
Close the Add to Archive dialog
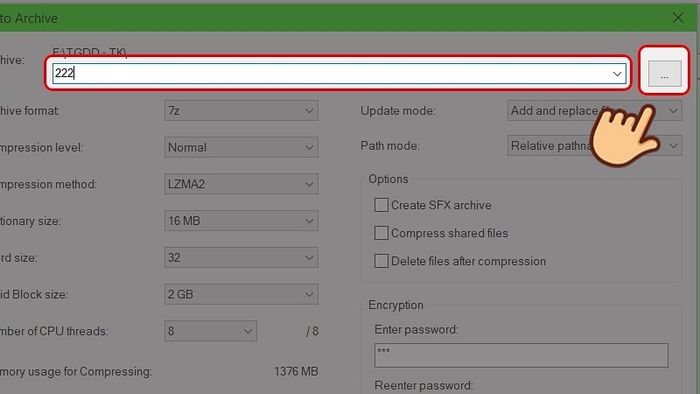(x=678, y=18)
